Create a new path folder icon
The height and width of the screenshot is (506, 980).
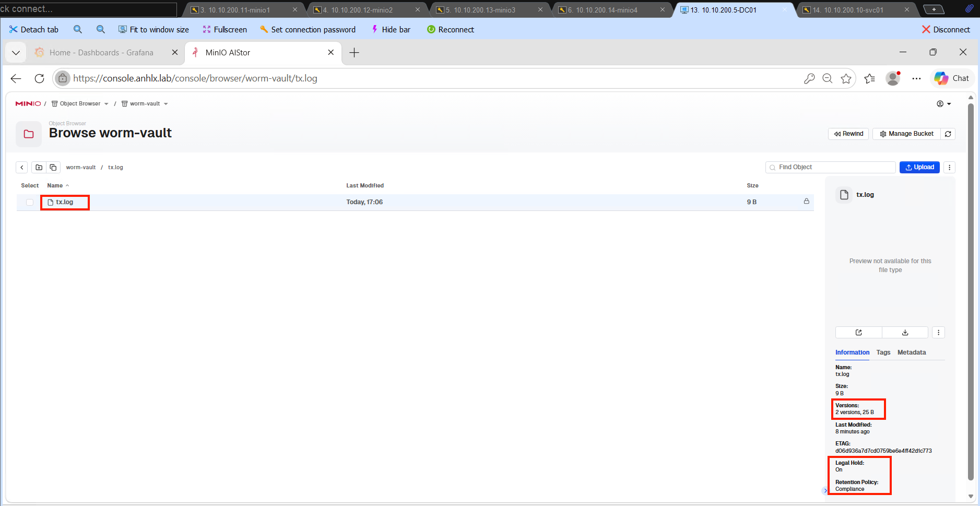pyautogui.click(x=39, y=167)
